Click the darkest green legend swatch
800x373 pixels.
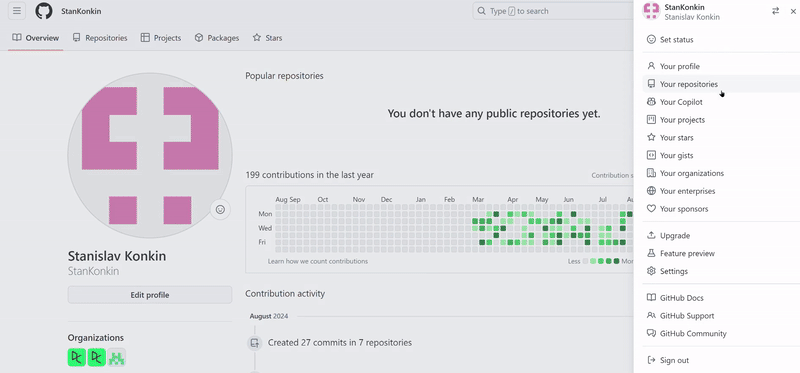click(x=616, y=261)
